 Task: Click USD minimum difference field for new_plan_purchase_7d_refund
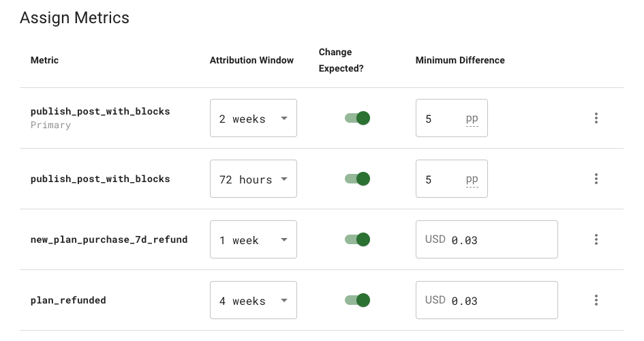click(x=487, y=239)
